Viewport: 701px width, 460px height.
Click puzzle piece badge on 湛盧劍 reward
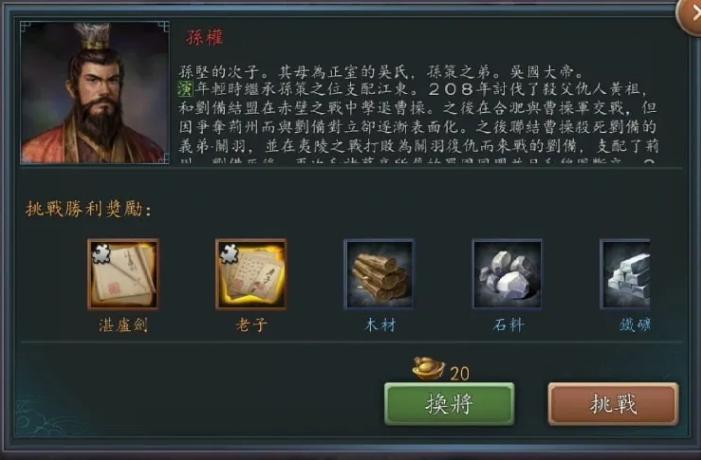click(101, 253)
